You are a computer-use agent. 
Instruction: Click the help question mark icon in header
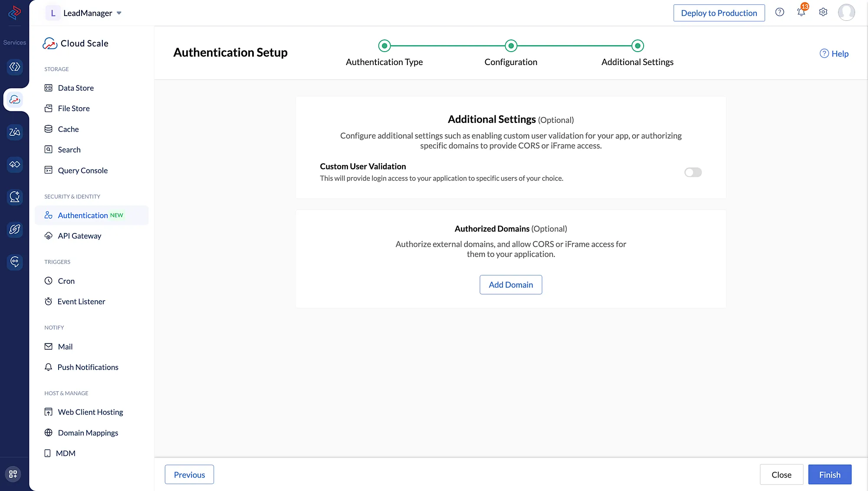pyautogui.click(x=779, y=12)
